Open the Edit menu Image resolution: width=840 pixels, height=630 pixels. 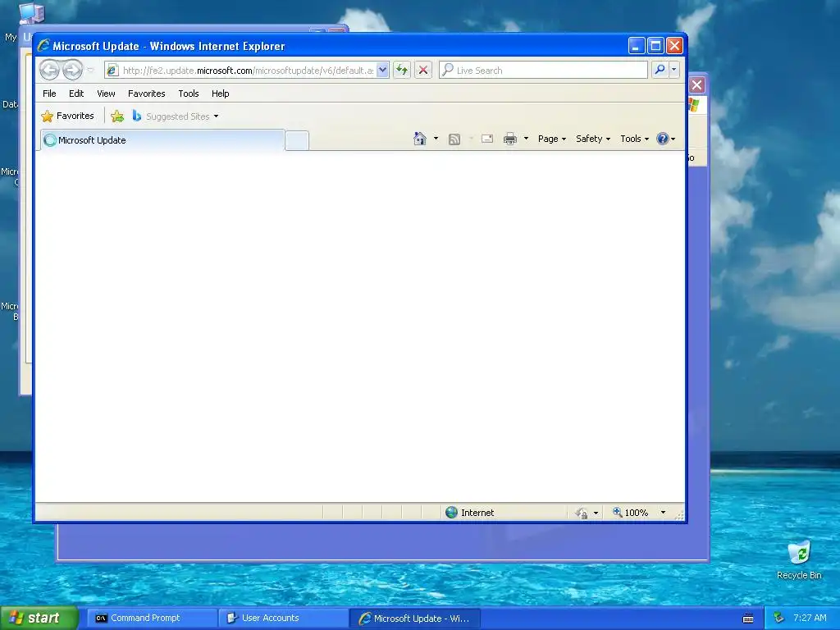pyautogui.click(x=76, y=94)
